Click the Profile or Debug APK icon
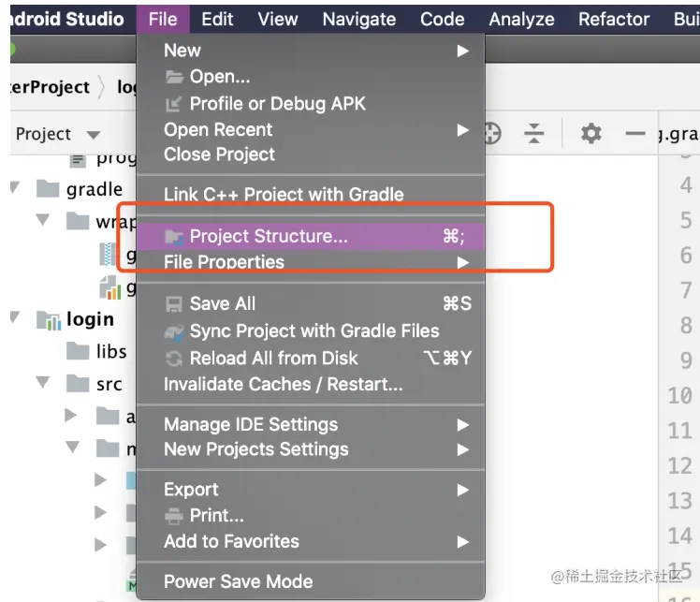 [x=173, y=104]
